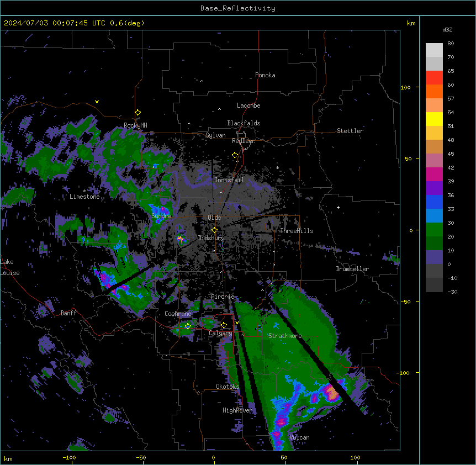
Task: Click the white asterisk marker above Limestone
Action: click(84, 191)
